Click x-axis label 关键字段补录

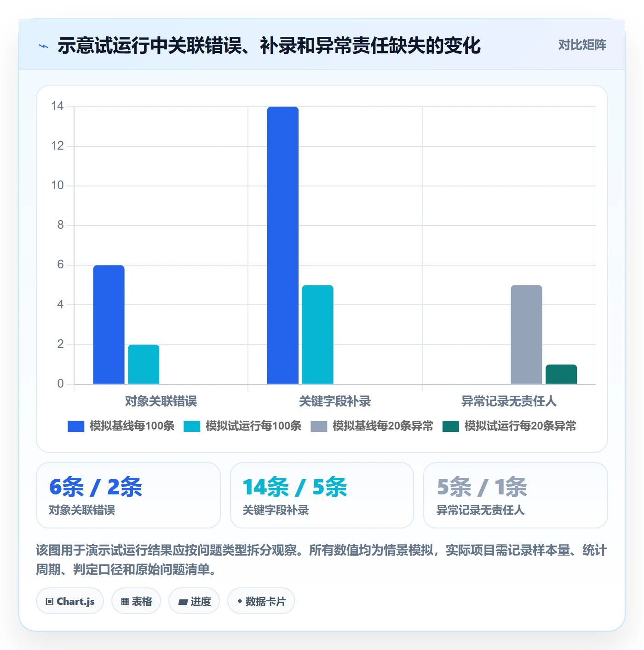click(x=335, y=401)
